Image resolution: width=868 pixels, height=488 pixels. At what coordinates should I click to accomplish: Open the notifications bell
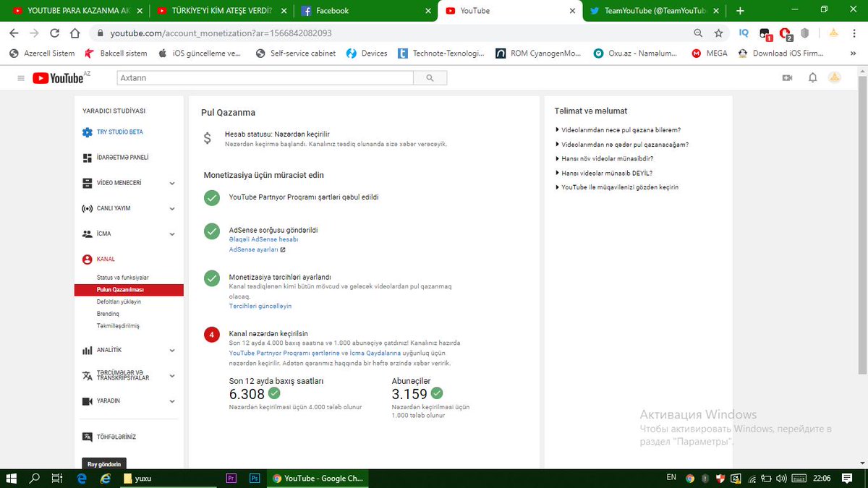click(812, 78)
